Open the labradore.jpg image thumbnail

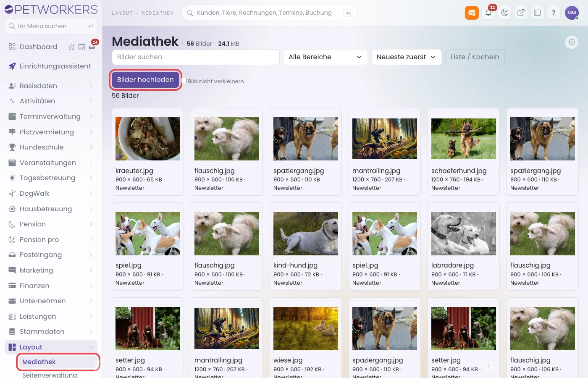[464, 234]
